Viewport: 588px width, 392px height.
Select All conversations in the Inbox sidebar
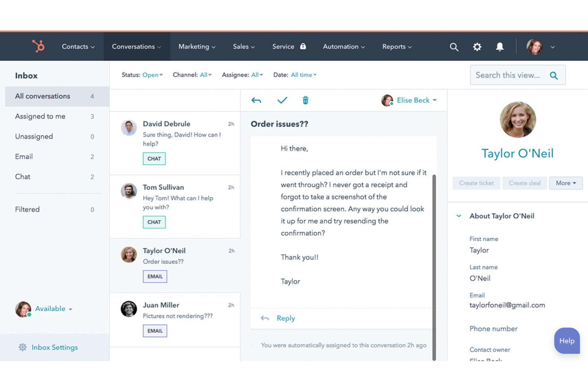(57, 97)
